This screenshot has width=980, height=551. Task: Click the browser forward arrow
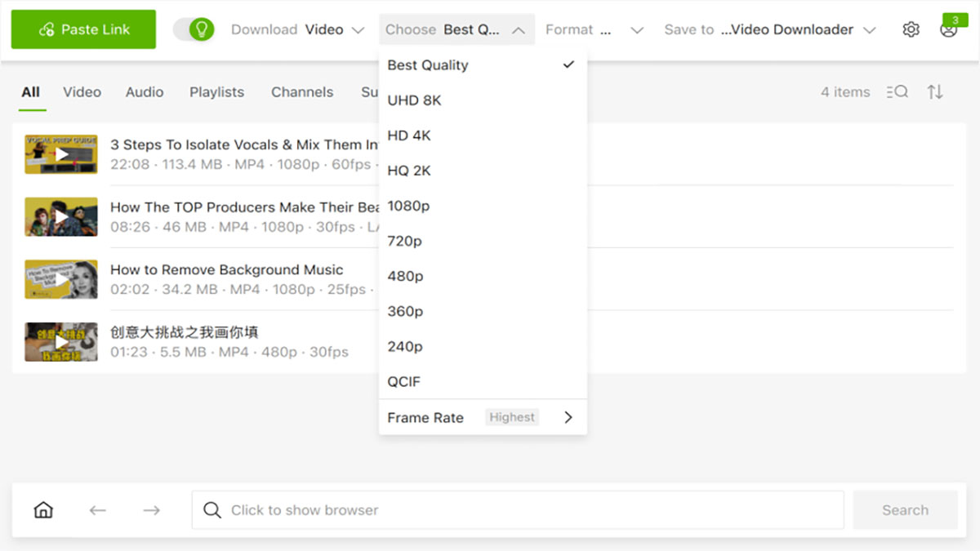point(151,510)
